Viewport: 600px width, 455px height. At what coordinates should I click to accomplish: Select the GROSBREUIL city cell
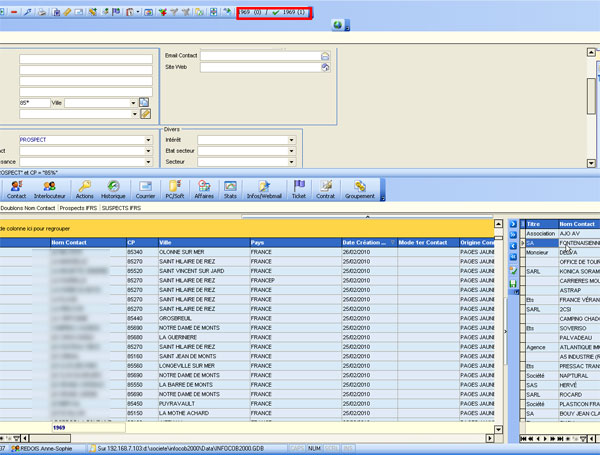pos(204,318)
